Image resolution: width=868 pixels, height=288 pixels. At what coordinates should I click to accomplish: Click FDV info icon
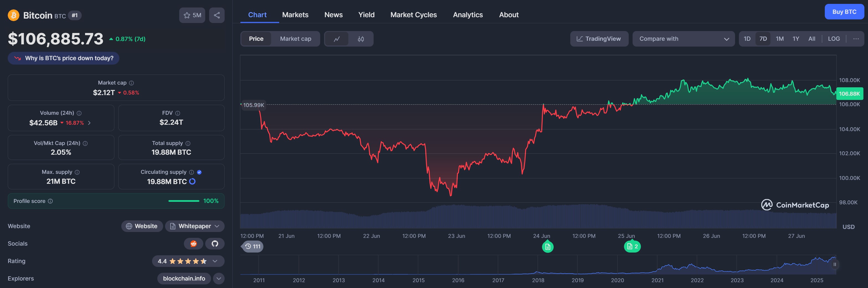click(178, 113)
